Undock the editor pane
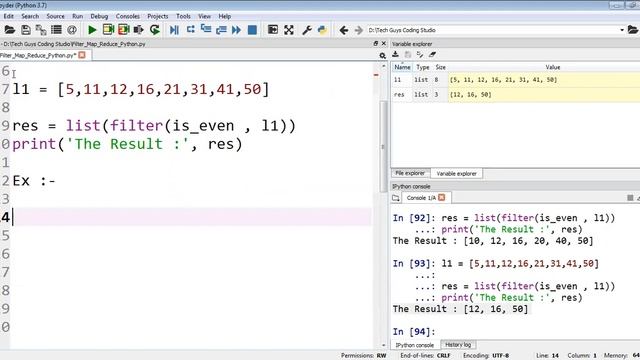Image resolution: width=640 pixels, height=360 pixels. click(376, 43)
